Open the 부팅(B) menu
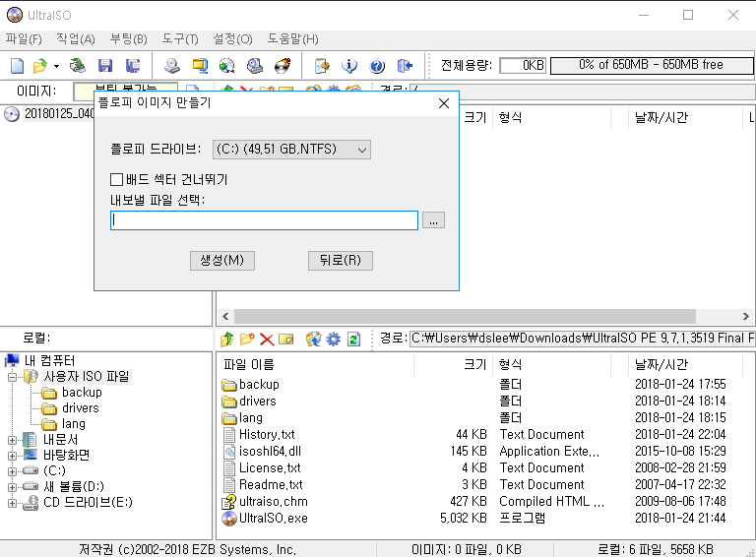The height and width of the screenshot is (557, 756). coord(128,39)
